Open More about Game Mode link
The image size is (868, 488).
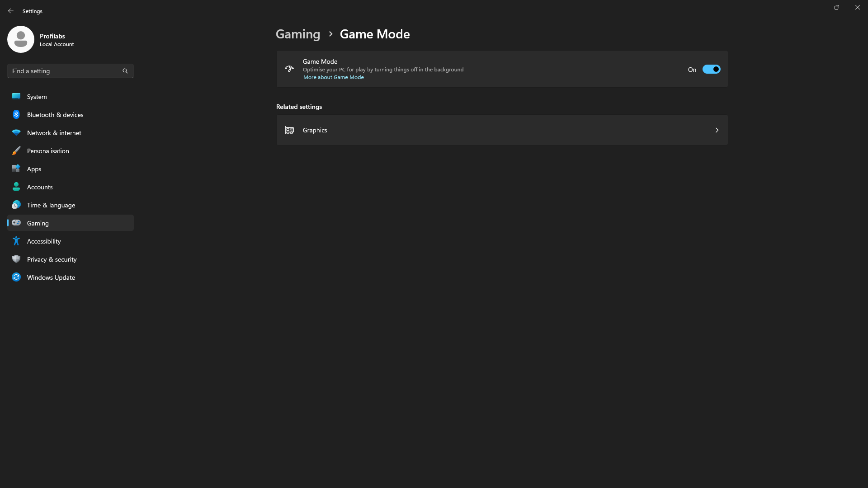(x=333, y=77)
